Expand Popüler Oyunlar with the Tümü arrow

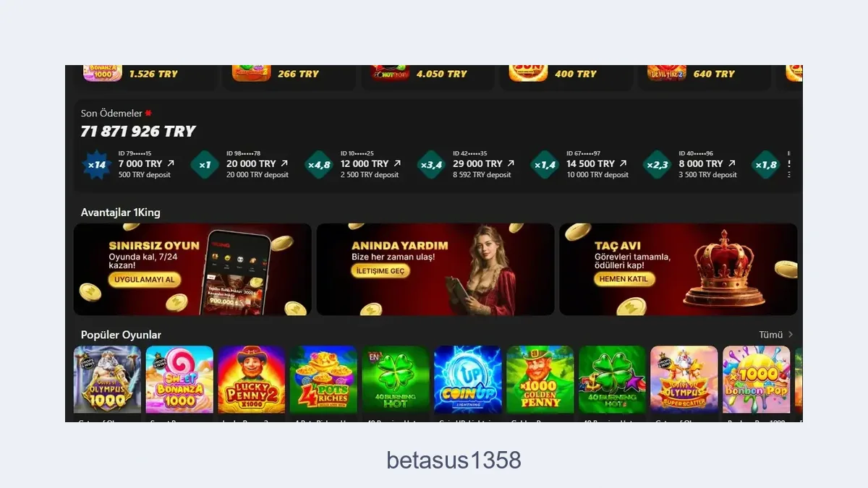[791, 335]
